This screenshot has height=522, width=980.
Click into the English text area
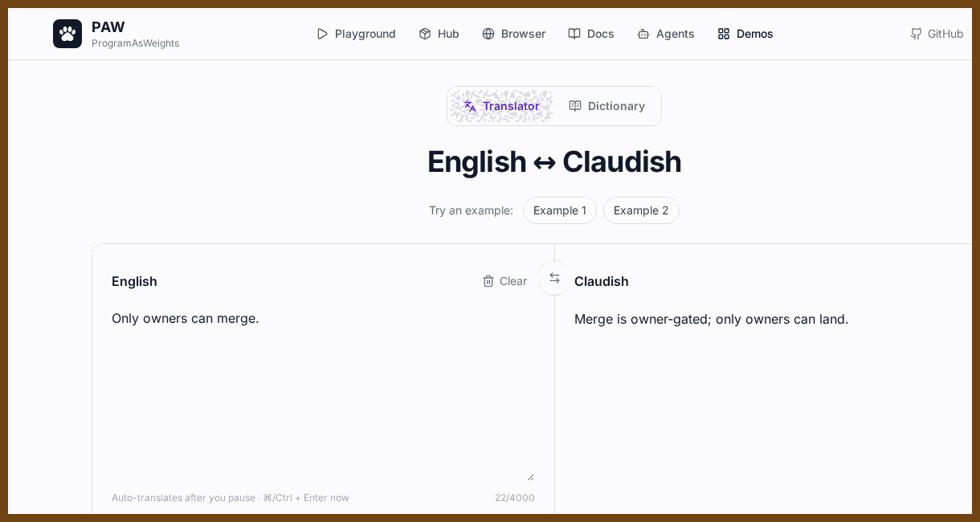(323, 394)
